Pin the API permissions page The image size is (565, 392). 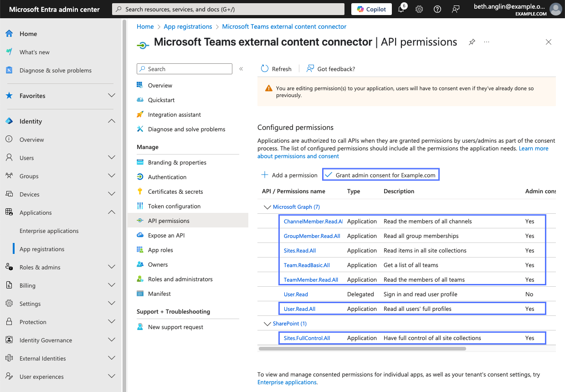(472, 42)
